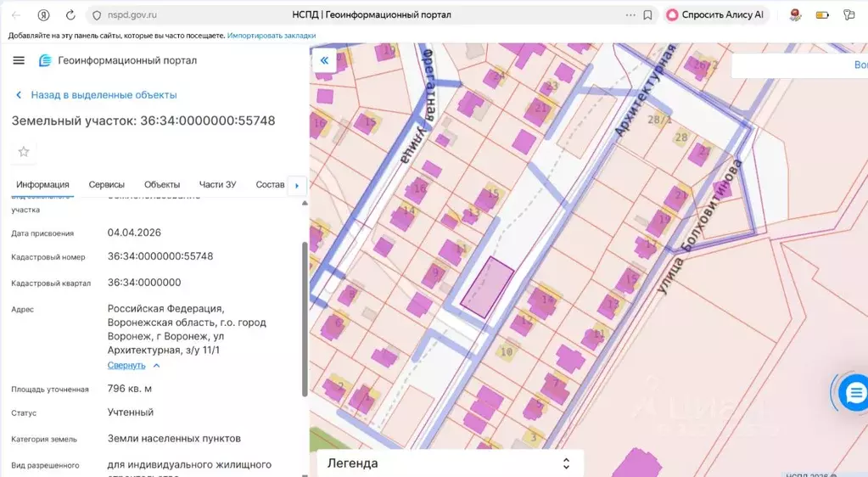Click the Свернуть link under the address
Image resolution: width=868 pixels, height=477 pixels.
(x=126, y=366)
